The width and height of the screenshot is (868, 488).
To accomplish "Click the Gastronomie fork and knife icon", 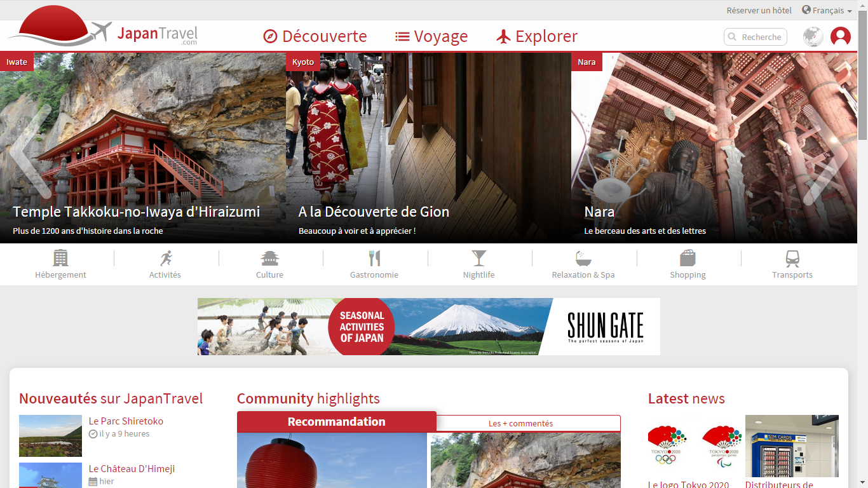I will tap(374, 258).
